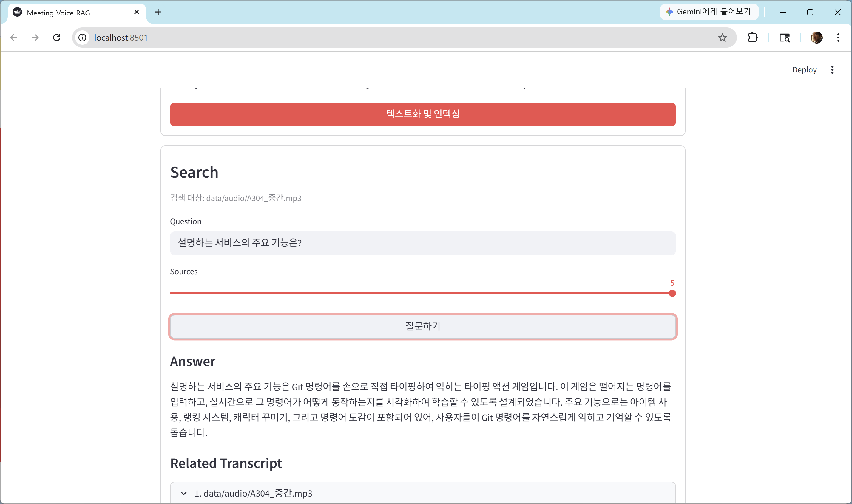Viewport: 852px width, 504px height.
Task: Click the Gemini에게 물어보기 button
Action: [x=709, y=12]
